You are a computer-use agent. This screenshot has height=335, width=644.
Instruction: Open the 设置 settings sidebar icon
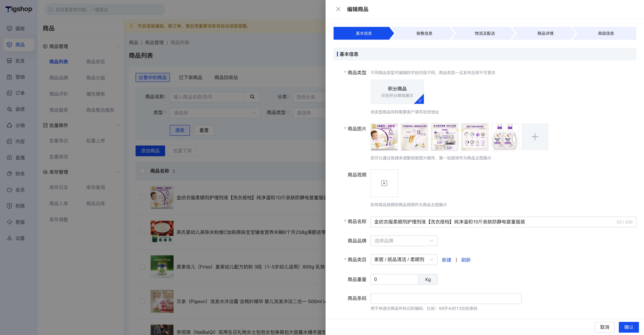click(9, 238)
